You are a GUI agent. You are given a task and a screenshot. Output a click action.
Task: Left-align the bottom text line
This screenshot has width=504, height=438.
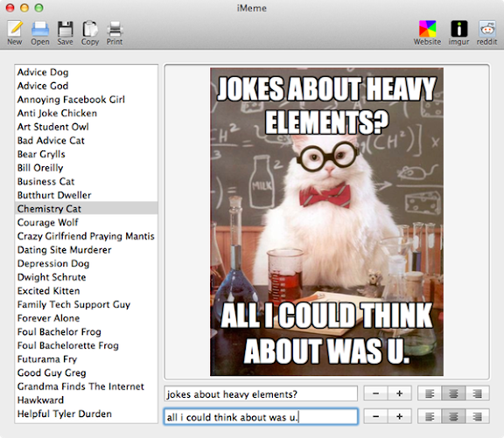point(430,416)
